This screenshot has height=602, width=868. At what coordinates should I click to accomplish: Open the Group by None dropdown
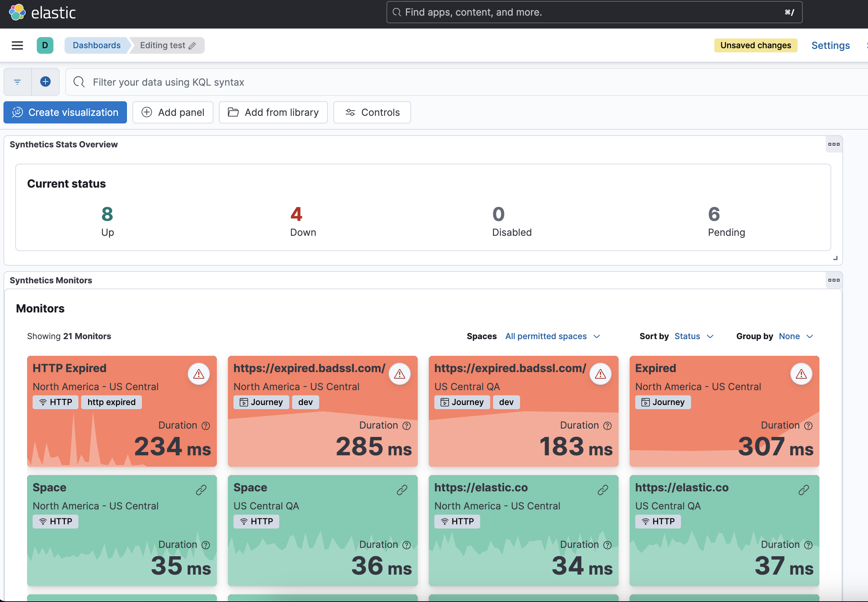pos(795,336)
